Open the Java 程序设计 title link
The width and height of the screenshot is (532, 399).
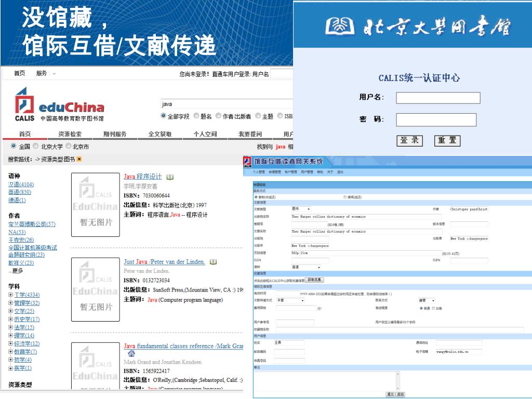click(x=143, y=177)
